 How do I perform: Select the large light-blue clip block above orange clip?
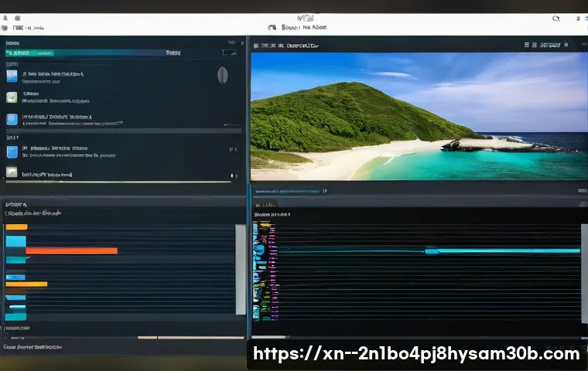pyautogui.click(x=15, y=241)
